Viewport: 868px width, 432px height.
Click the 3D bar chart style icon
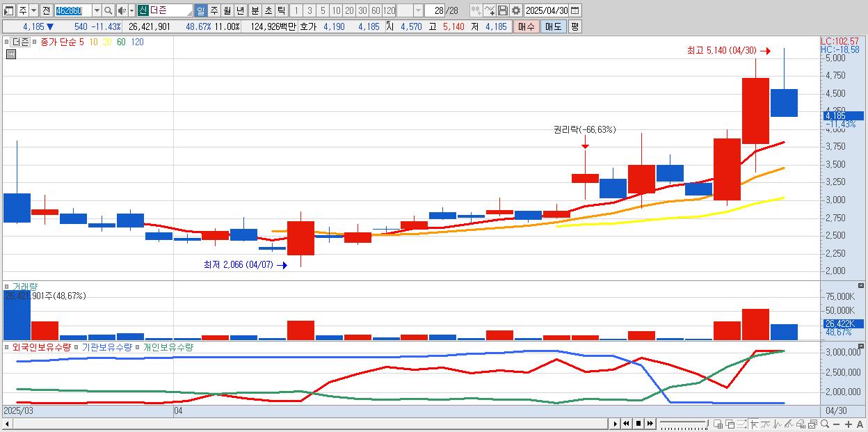coord(801,424)
